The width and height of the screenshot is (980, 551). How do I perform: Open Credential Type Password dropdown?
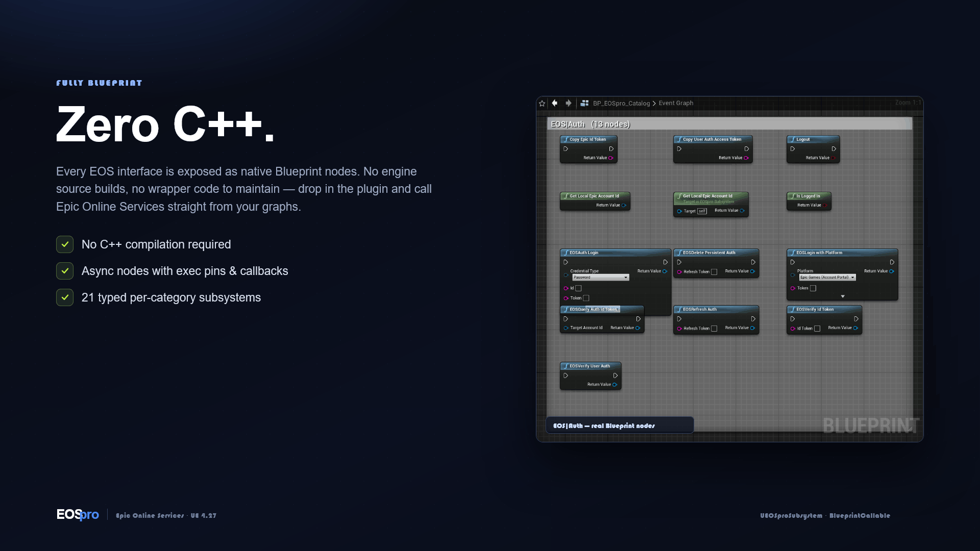coord(600,278)
